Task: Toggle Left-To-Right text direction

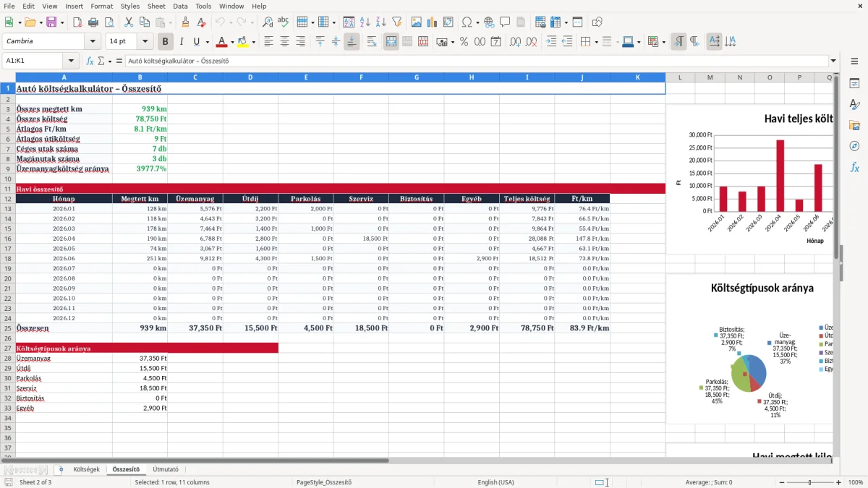Action: [678, 42]
